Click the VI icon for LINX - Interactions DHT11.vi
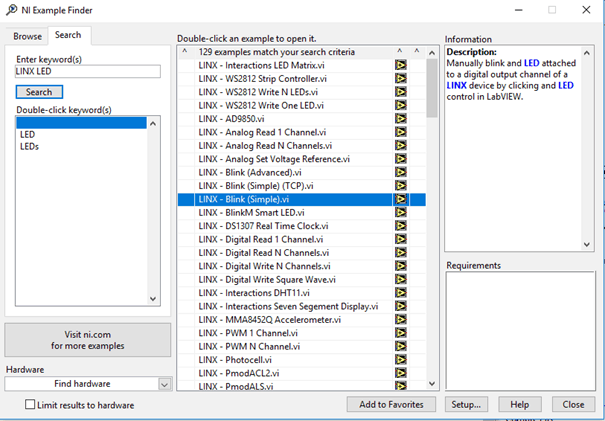 click(x=400, y=293)
